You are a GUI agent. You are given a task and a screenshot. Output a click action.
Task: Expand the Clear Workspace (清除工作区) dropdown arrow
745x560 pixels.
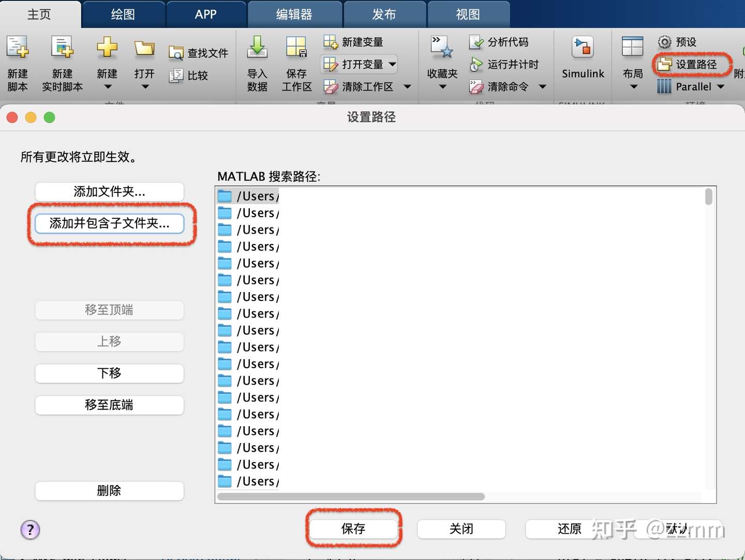407,87
